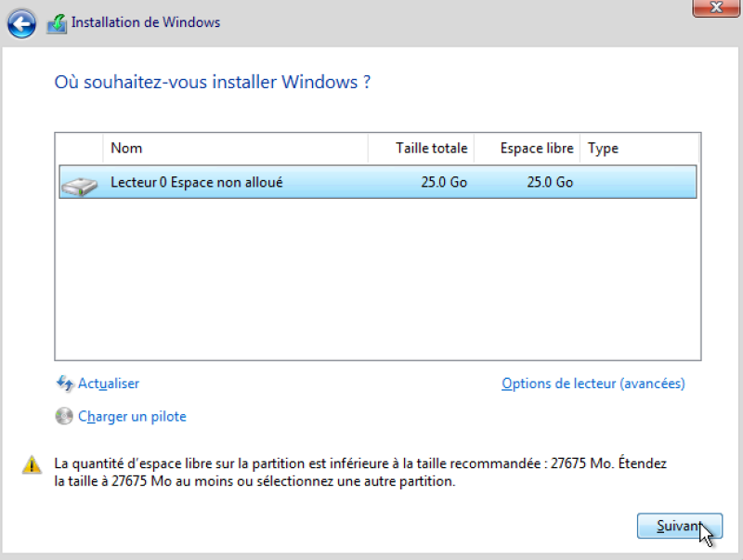Click the Installation de Windows title text

point(146,22)
